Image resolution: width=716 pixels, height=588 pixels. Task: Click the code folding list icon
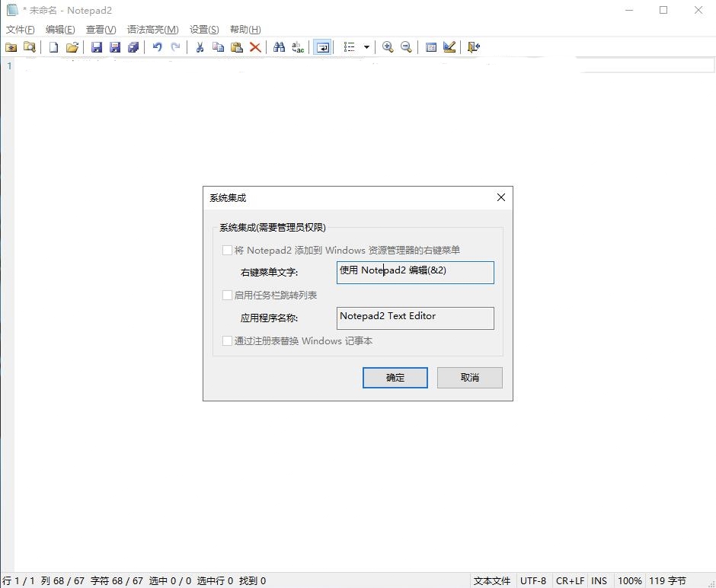[x=350, y=47]
